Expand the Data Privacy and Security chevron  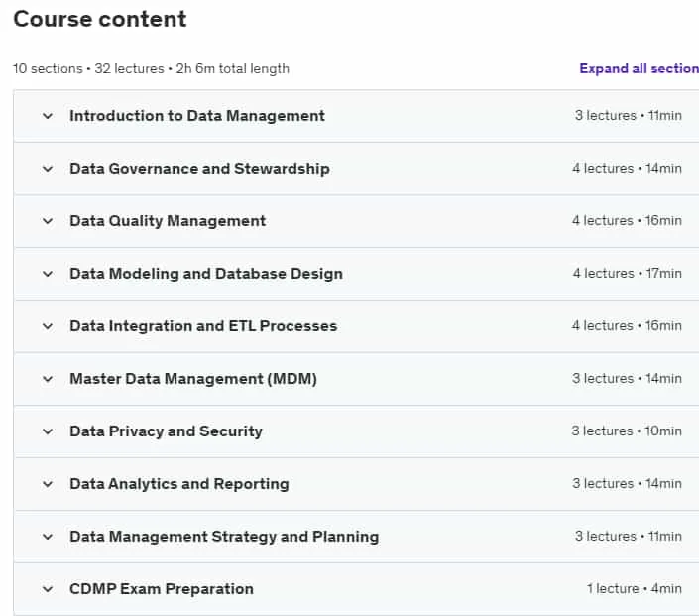(48, 431)
